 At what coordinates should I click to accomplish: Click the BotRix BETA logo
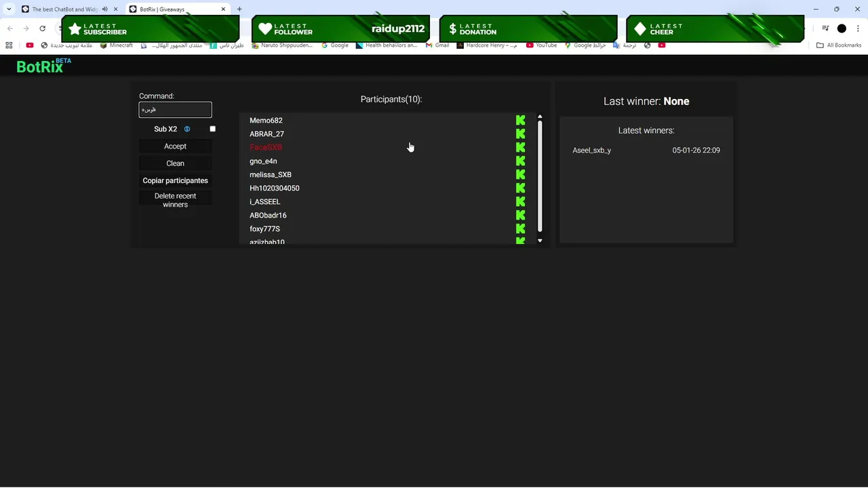click(43, 66)
